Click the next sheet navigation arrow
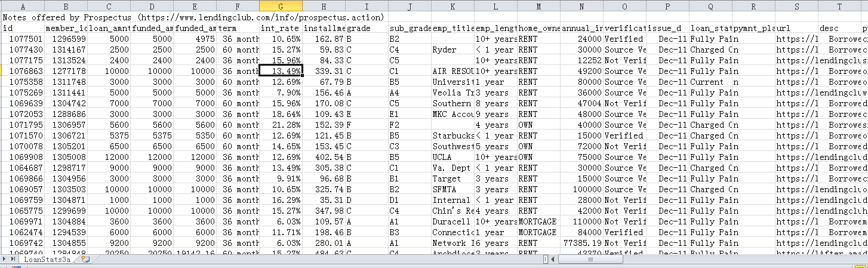 [5, 260]
